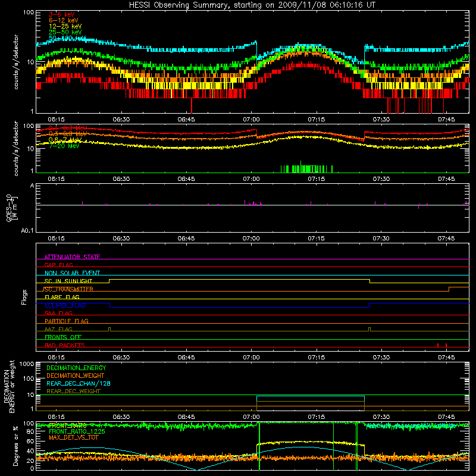Click the BAD_PACKETS flag label
This screenshot has height=476, width=476.
coord(65,345)
